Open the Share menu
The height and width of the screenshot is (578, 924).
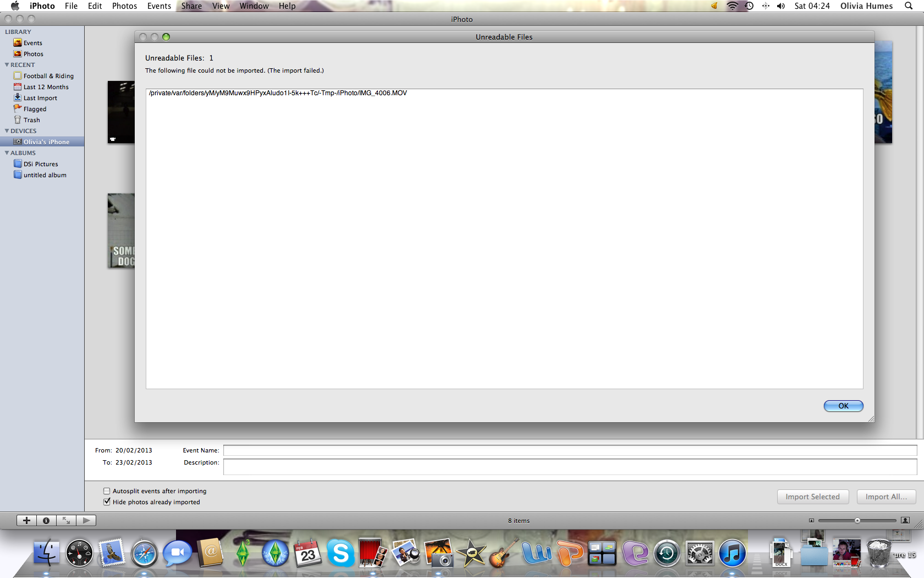(191, 6)
